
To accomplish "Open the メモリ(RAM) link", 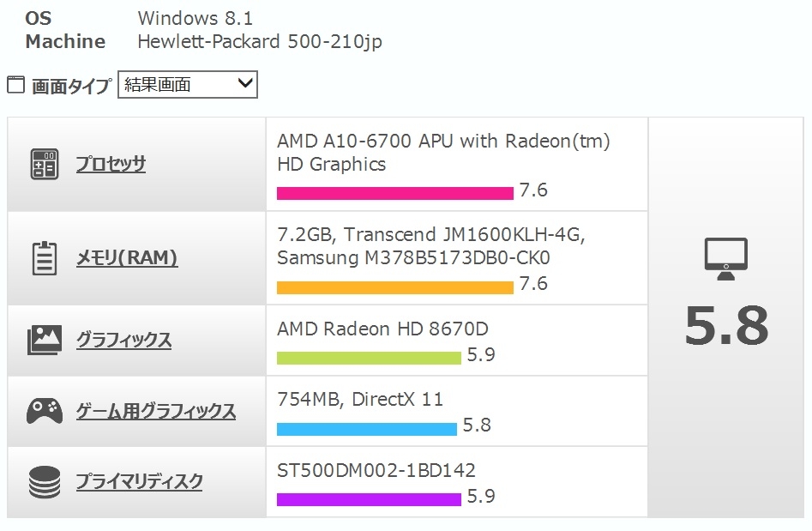I will pyautogui.click(x=127, y=258).
